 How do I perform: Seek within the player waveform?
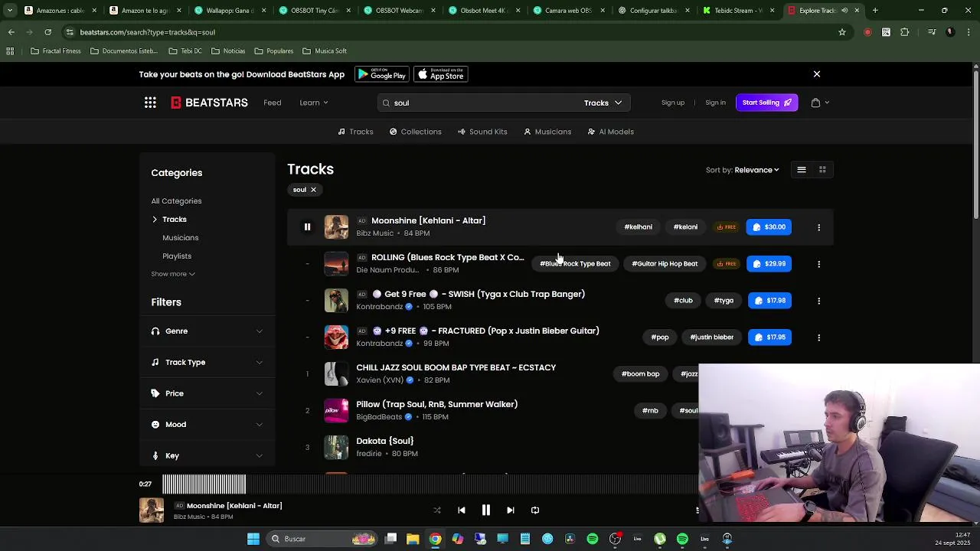point(429,484)
